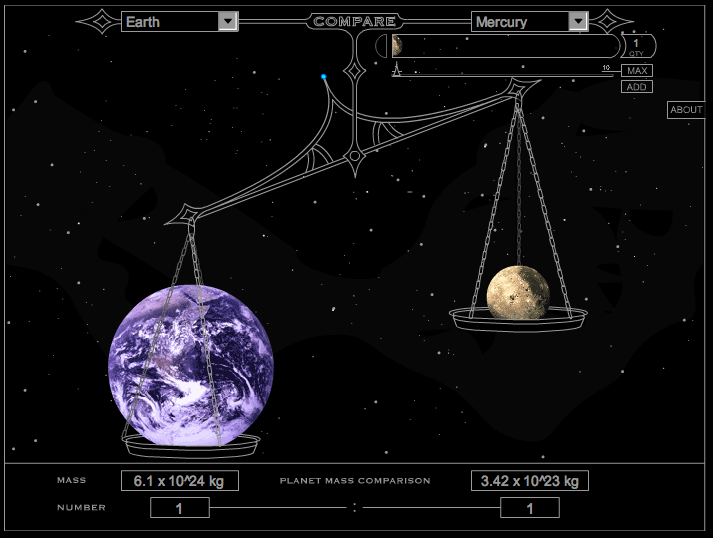Click the diamond ornament right of Mercury dropdown

pyautogui.click(x=611, y=21)
